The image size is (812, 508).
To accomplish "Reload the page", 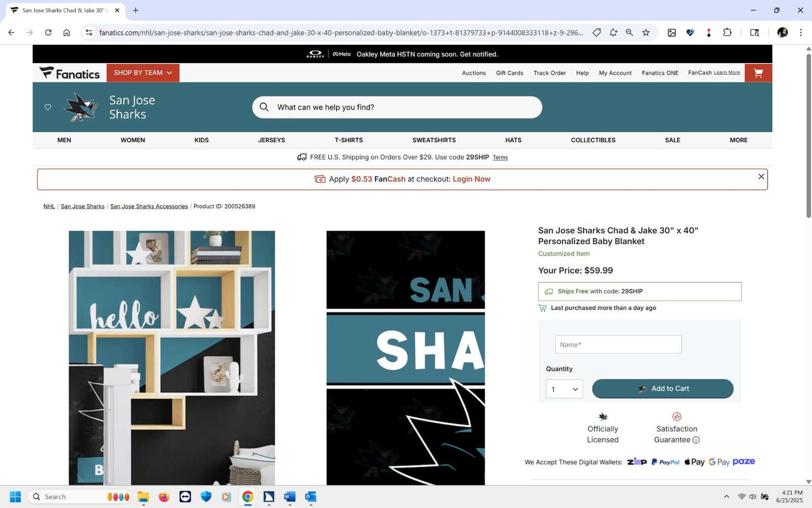I will click(x=48, y=33).
